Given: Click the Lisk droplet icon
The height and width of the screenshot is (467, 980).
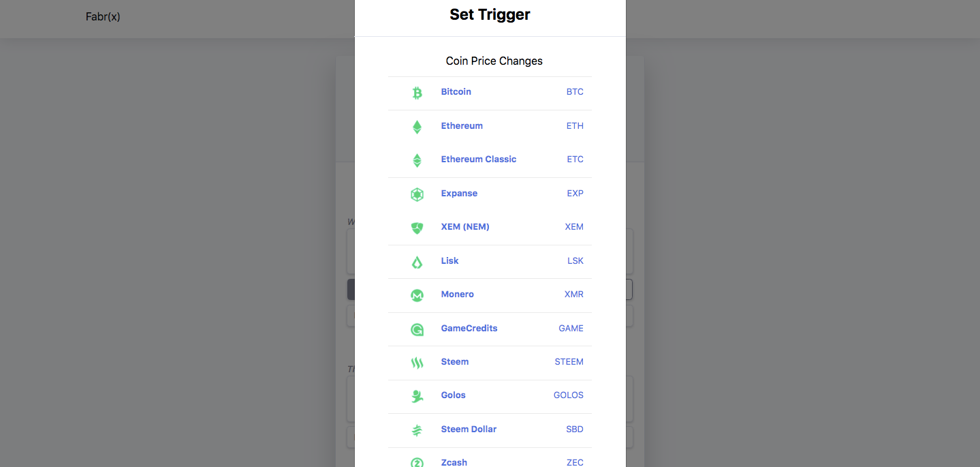Looking at the screenshot, I should coord(417,261).
